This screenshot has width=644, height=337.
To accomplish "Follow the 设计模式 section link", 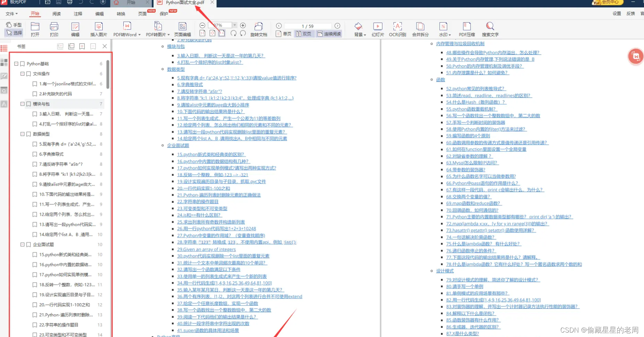I will [445, 271].
